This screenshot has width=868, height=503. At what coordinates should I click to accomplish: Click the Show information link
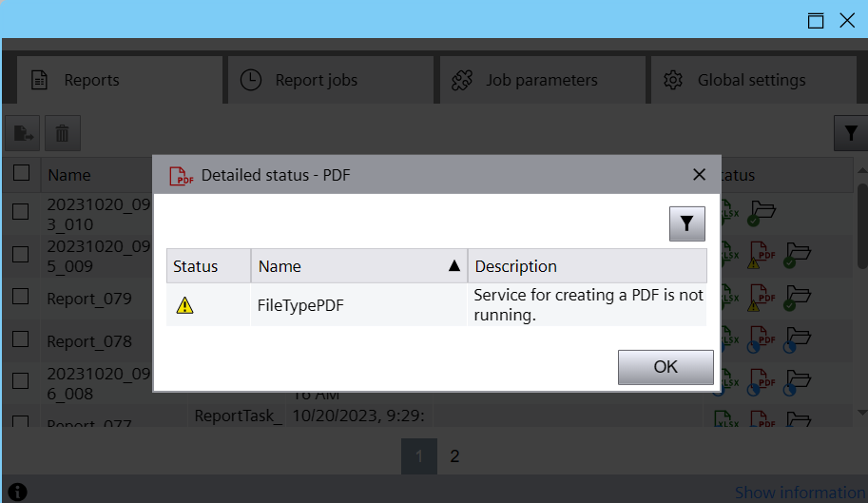[x=800, y=492]
